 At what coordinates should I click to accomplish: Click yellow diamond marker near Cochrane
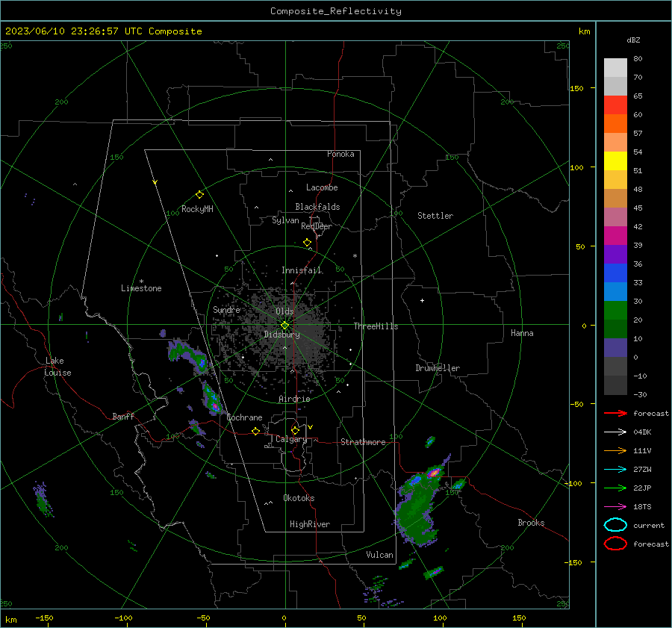[x=256, y=431]
